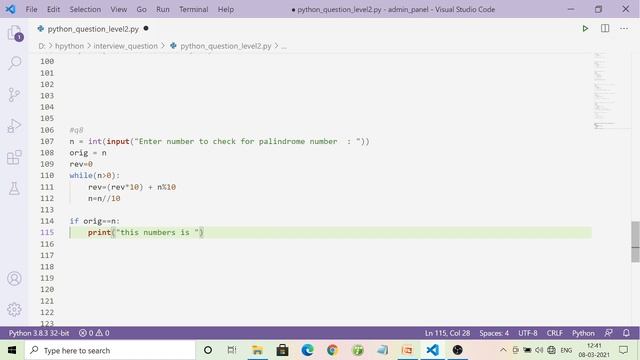
Task: Open Help menu
Action: click(225, 9)
